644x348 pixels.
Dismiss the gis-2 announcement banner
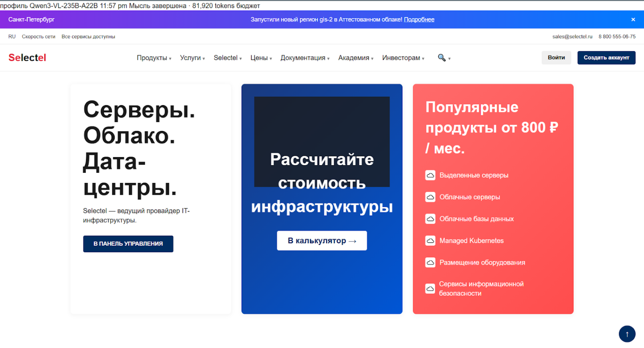point(633,19)
